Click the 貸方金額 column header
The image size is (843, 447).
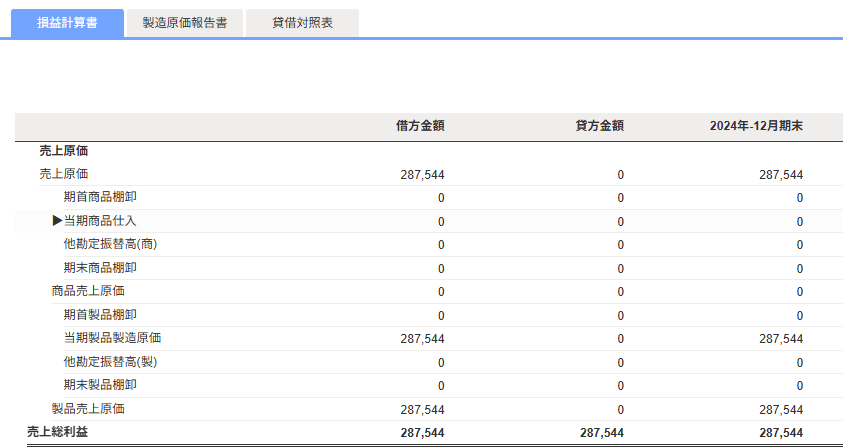(599, 126)
